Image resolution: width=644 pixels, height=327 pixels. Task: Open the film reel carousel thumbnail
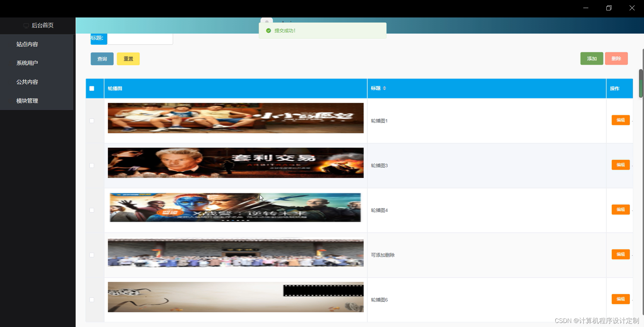tap(235, 297)
